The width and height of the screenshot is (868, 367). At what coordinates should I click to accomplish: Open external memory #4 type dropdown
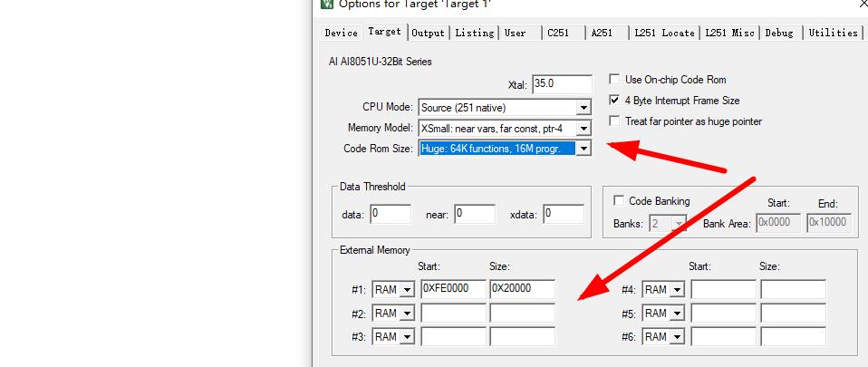tap(678, 289)
